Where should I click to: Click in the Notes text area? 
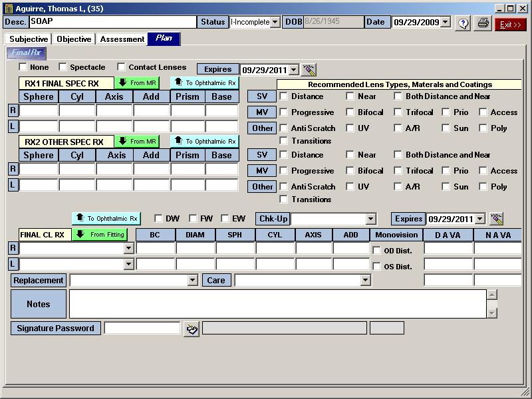point(278,304)
